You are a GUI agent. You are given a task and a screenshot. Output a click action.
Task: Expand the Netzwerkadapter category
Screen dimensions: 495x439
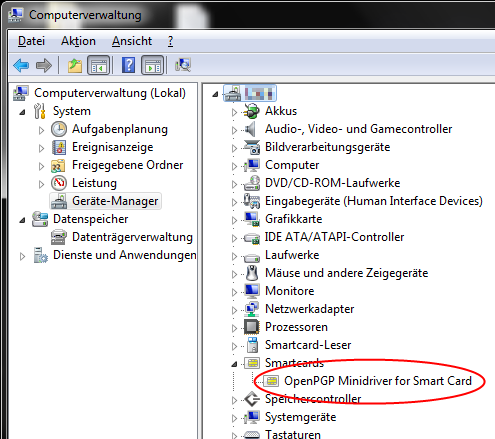(234, 310)
